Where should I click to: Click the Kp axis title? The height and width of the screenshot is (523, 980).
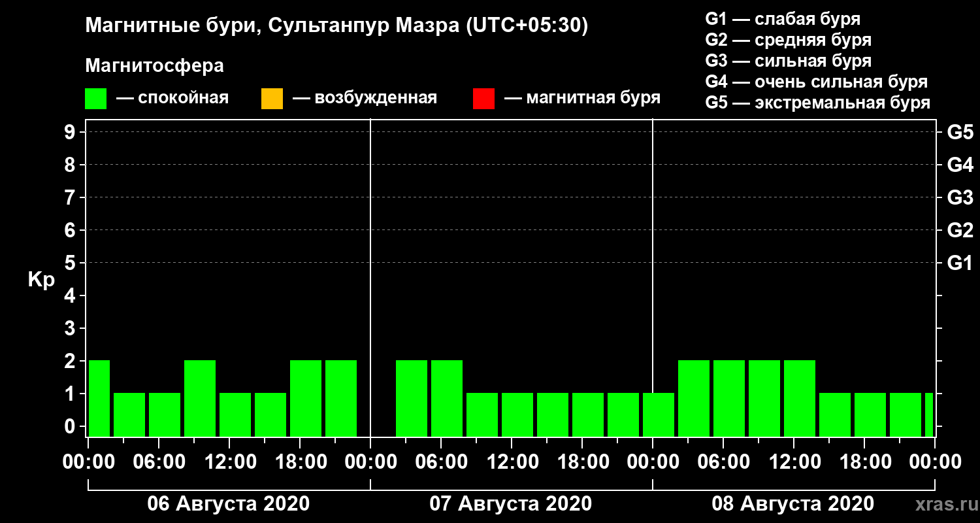[41, 280]
